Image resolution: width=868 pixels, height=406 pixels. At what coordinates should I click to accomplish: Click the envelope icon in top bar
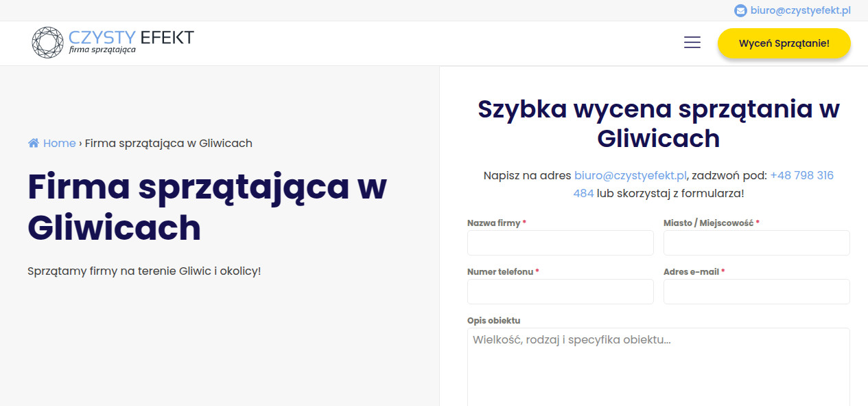click(740, 10)
